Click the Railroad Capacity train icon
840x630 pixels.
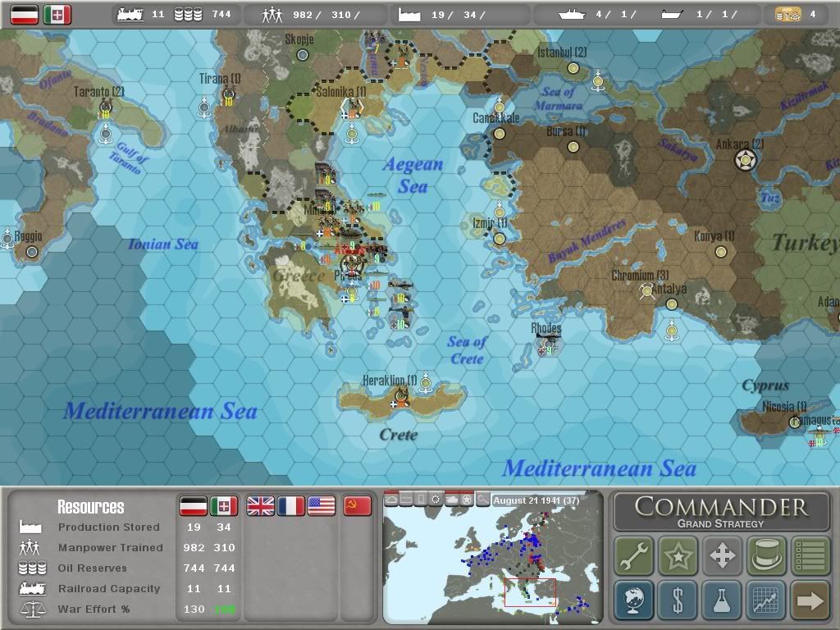point(33,588)
